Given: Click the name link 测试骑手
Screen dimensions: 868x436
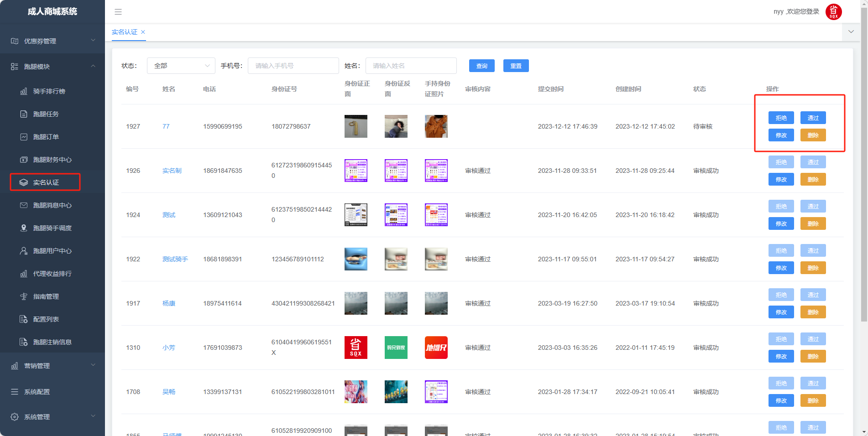Looking at the screenshot, I should (175, 259).
